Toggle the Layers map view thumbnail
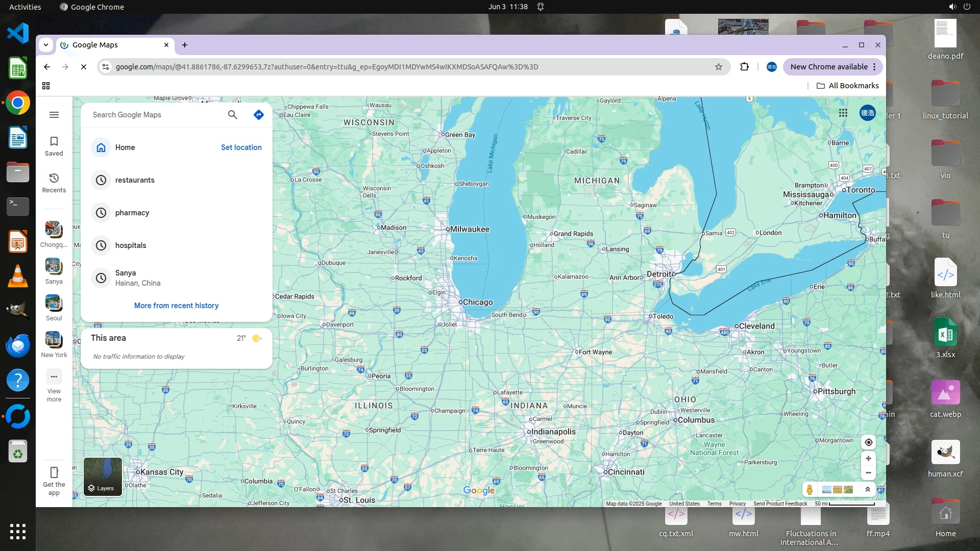The width and height of the screenshot is (980, 551). click(x=103, y=477)
